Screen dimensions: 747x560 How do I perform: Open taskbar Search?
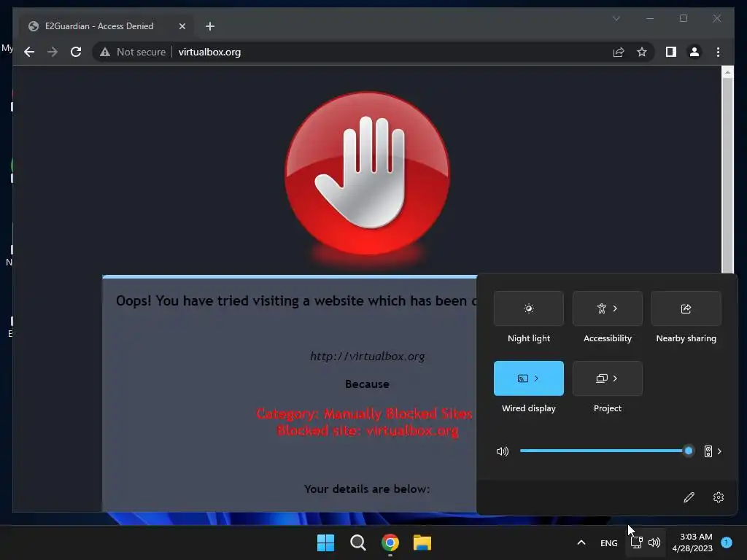[357, 542]
